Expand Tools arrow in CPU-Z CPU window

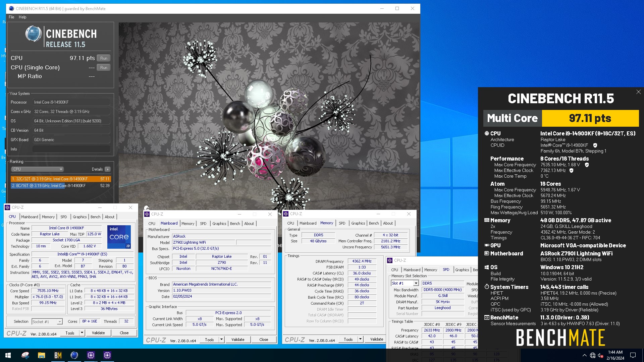click(x=82, y=333)
